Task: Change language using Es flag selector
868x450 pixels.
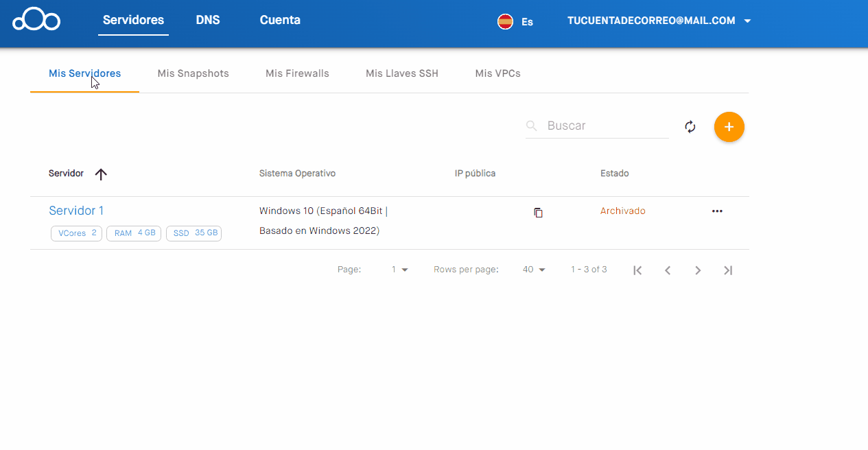Action: pos(515,21)
